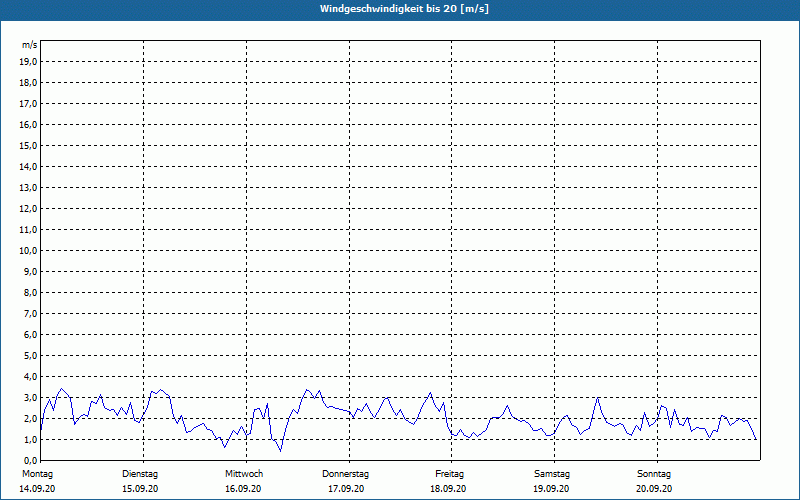
Task: Select the 15,0 y-axis label
Action: pos(28,145)
